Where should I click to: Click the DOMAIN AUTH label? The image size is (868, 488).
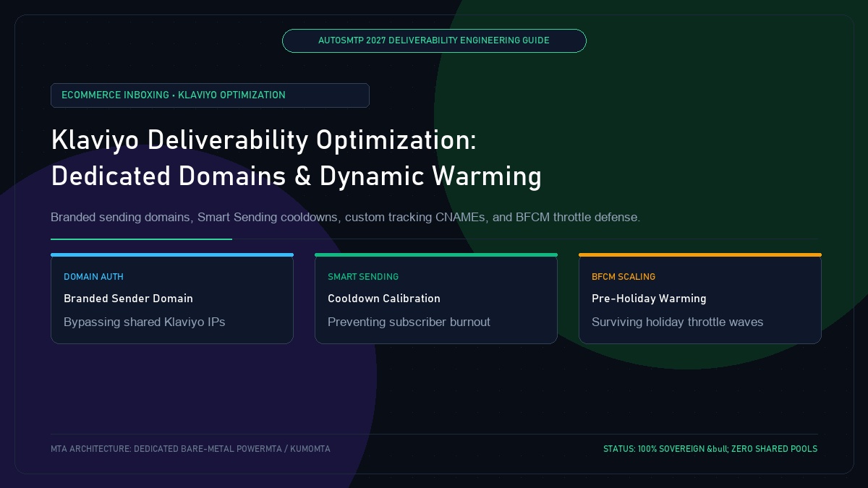(93, 277)
